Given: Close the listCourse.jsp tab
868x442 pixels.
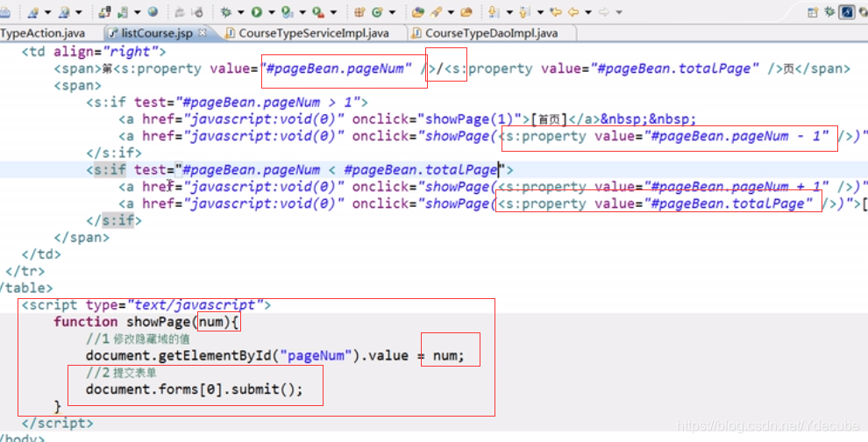Looking at the screenshot, I should (x=202, y=32).
